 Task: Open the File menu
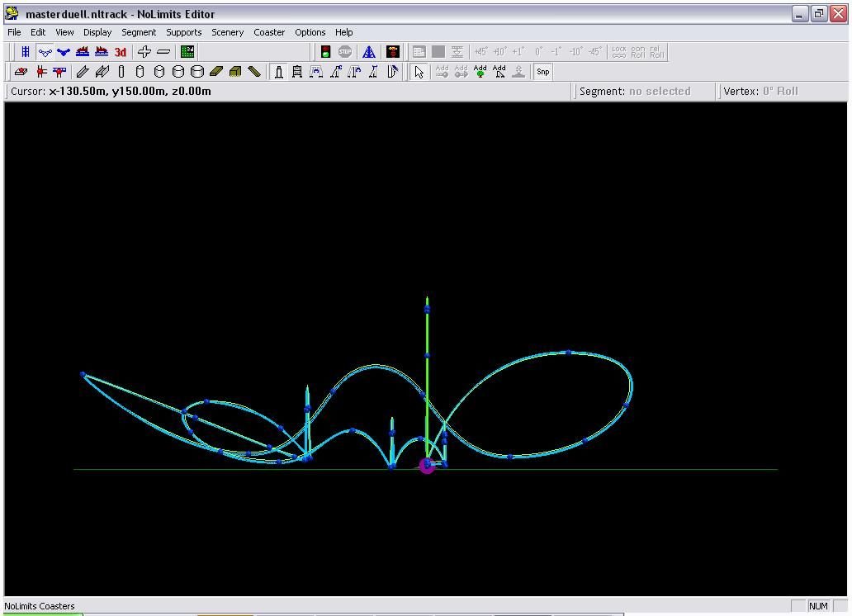(14, 32)
